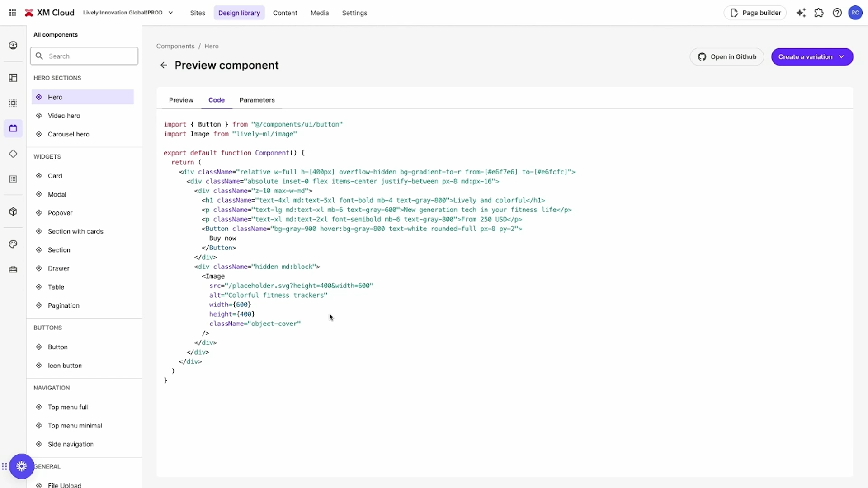The image size is (868, 488).
Task: Select the dashboard gauge icon in sidebar
Action: (x=13, y=45)
